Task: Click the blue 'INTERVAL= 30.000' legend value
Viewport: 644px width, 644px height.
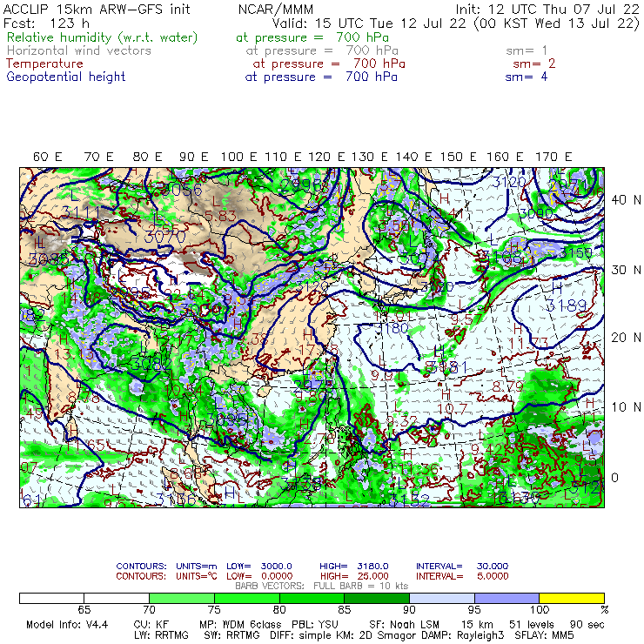Action: point(462,567)
